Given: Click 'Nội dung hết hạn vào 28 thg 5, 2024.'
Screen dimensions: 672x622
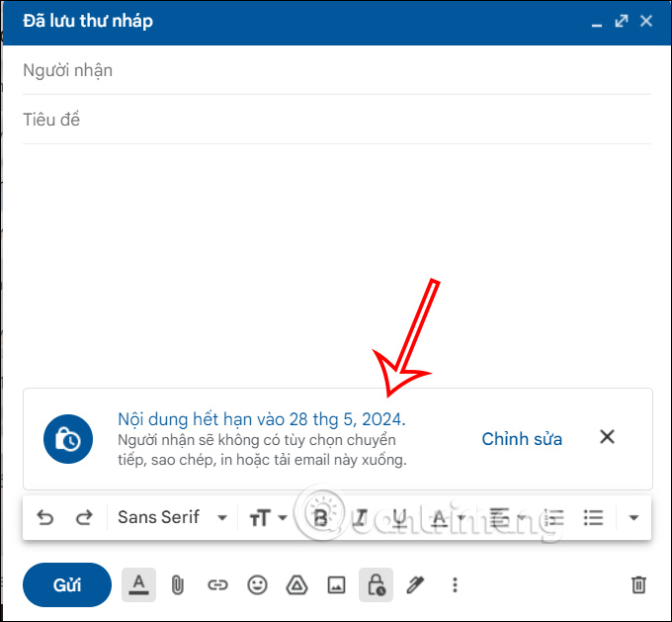Looking at the screenshot, I should tap(262, 419).
